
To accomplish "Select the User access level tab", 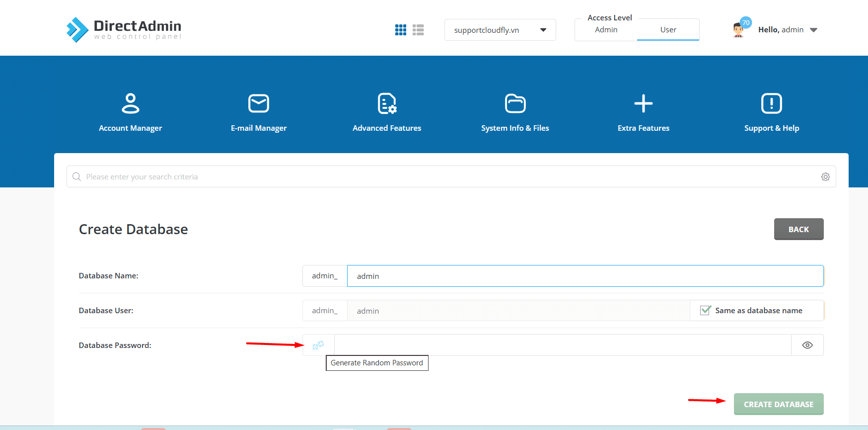I will coord(668,30).
